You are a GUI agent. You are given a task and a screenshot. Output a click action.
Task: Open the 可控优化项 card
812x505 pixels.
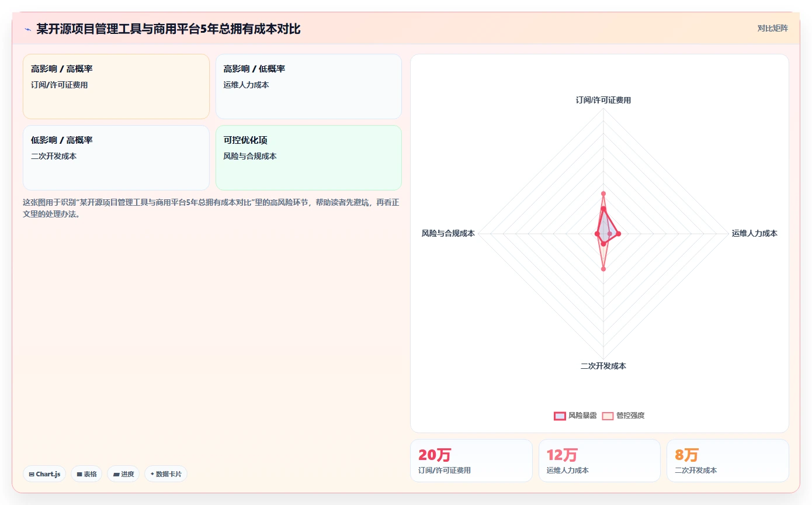pos(308,158)
